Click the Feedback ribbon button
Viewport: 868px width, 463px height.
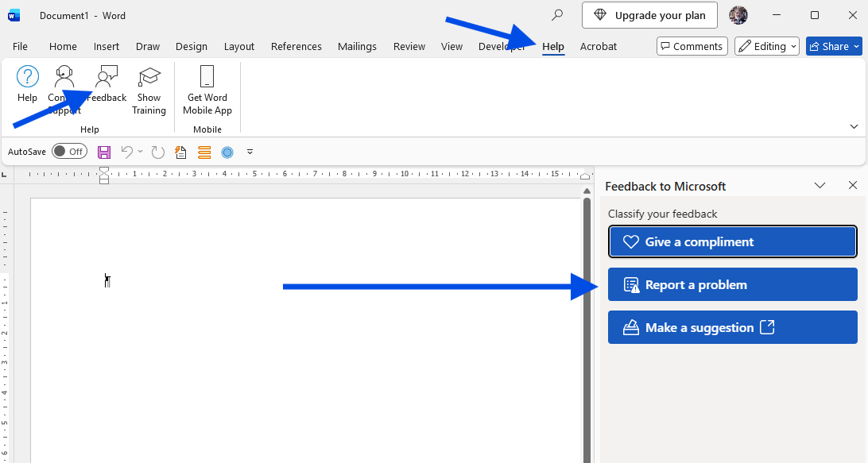pyautogui.click(x=107, y=84)
